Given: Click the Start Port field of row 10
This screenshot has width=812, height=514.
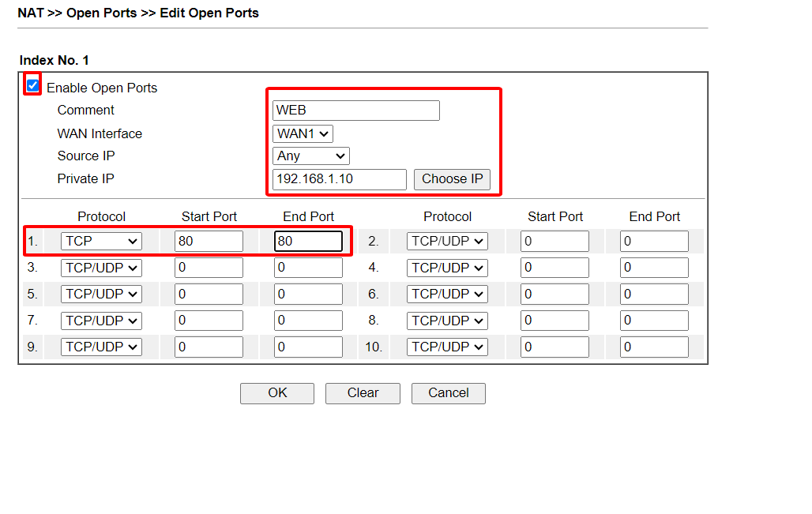Looking at the screenshot, I should point(554,347).
